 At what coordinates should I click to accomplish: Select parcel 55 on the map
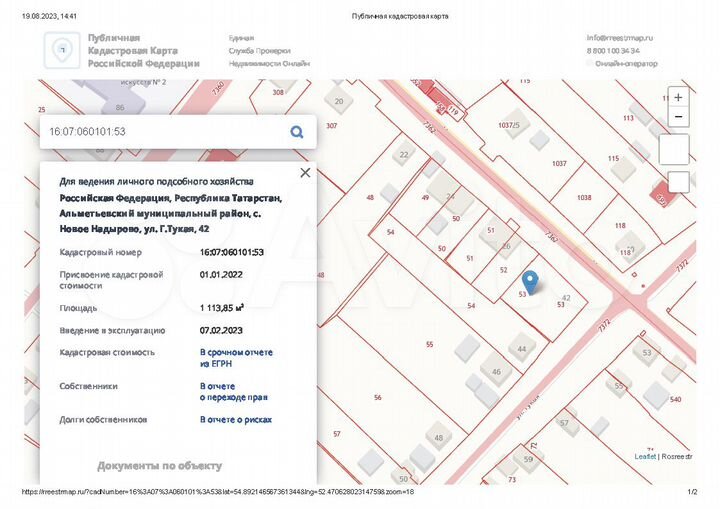429,344
